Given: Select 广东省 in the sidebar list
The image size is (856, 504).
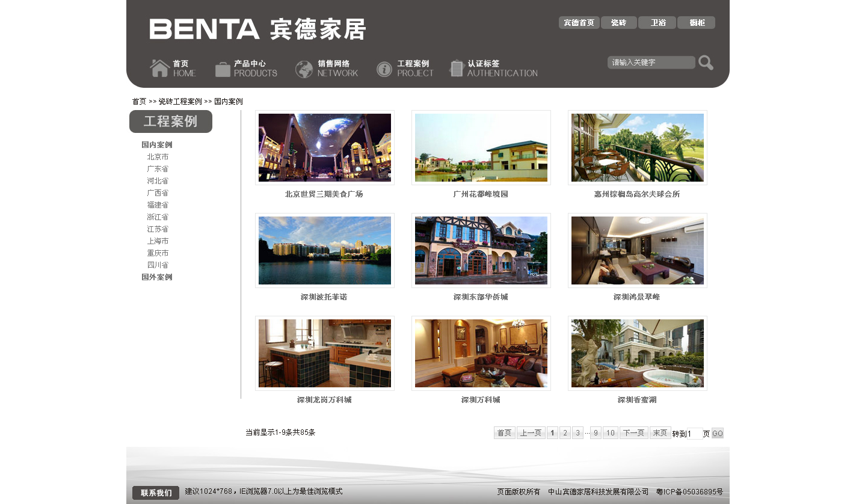Looking at the screenshot, I should pos(158,169).
